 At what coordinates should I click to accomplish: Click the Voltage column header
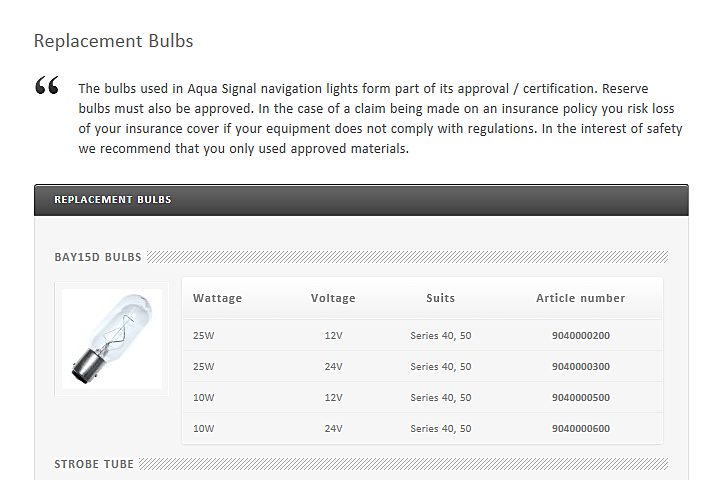click(333, 298)
